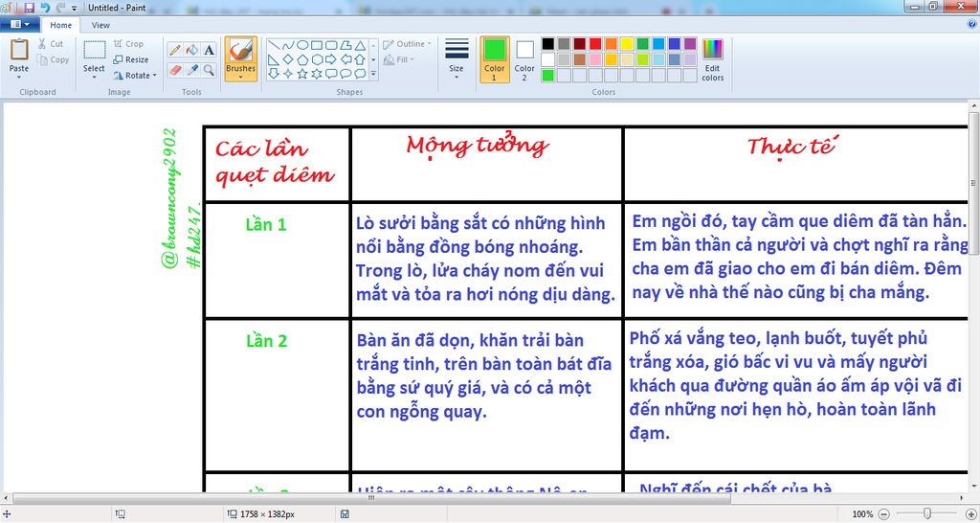Click the "Mộng tưởng" table header on canvas

[x=478, y=146]
